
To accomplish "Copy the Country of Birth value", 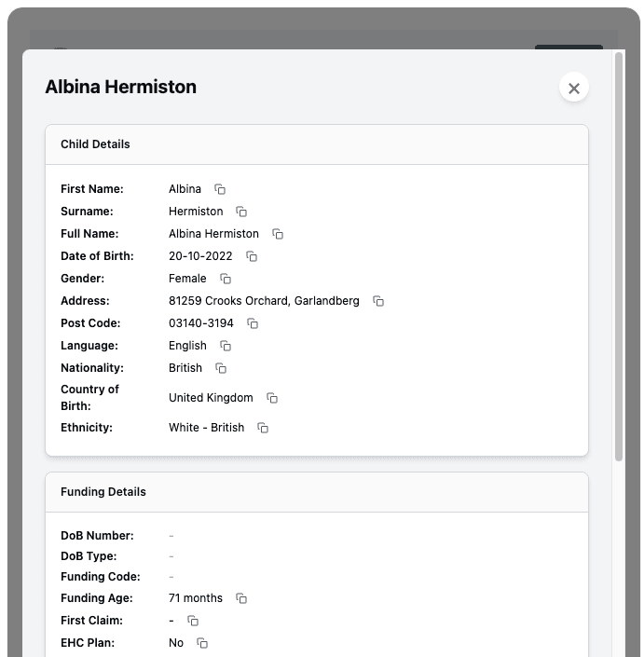I will coord(272,398).
